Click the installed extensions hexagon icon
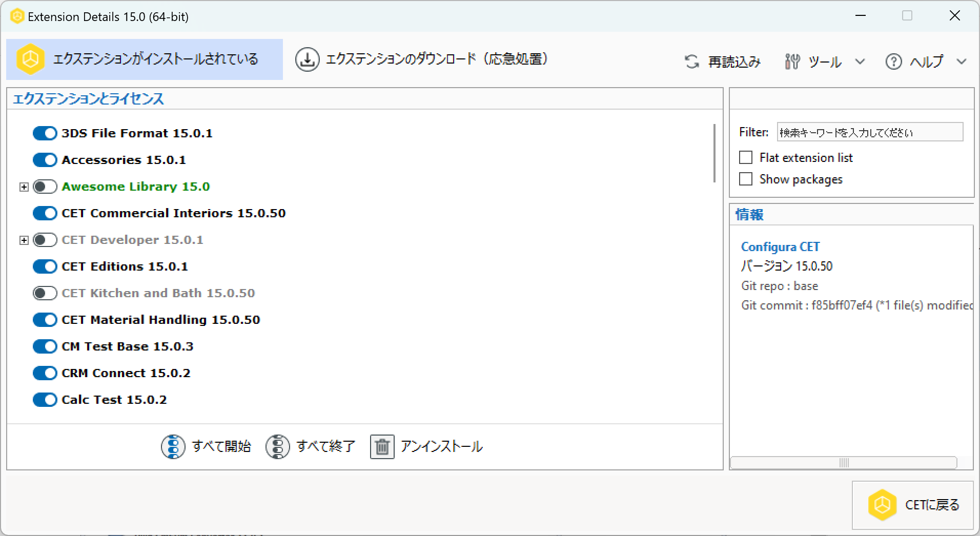 click(x=30, y=59)
